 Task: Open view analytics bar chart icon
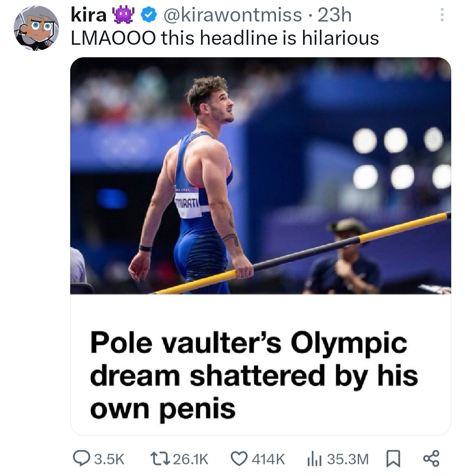click(313, 459)
